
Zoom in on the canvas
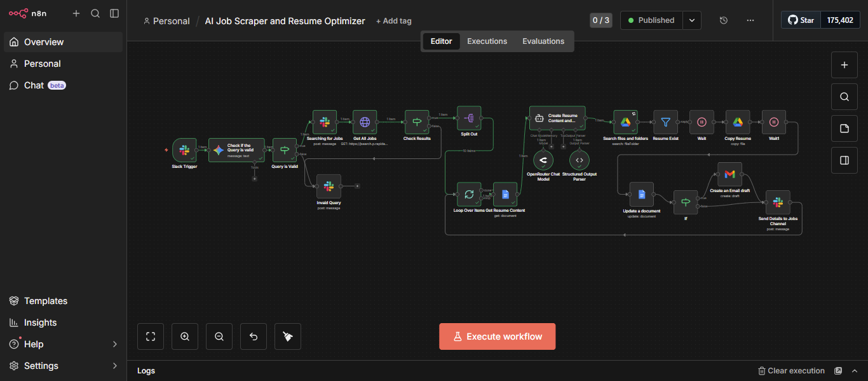(185, 336)
